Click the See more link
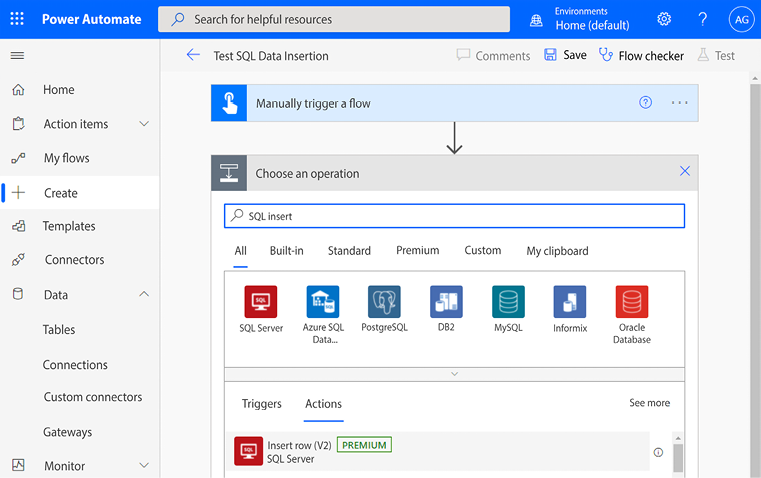761x478 pixels. click(649, 403)
